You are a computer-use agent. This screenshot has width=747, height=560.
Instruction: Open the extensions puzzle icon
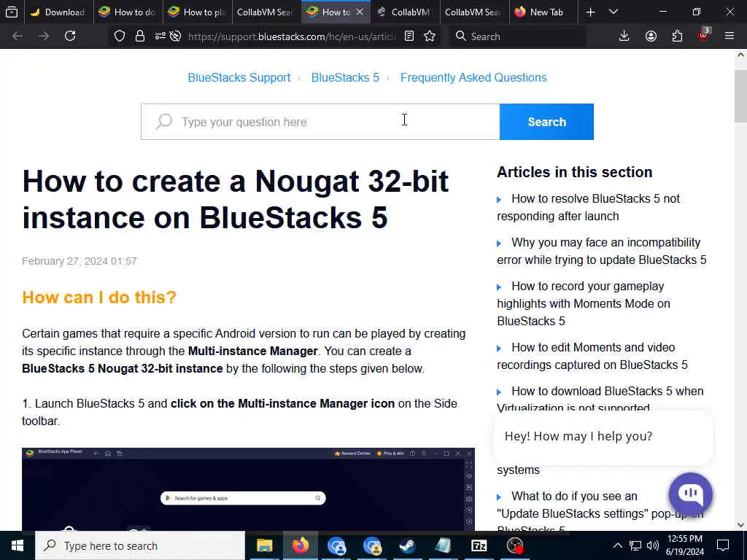pyautogui.click(x=677, y=36)
